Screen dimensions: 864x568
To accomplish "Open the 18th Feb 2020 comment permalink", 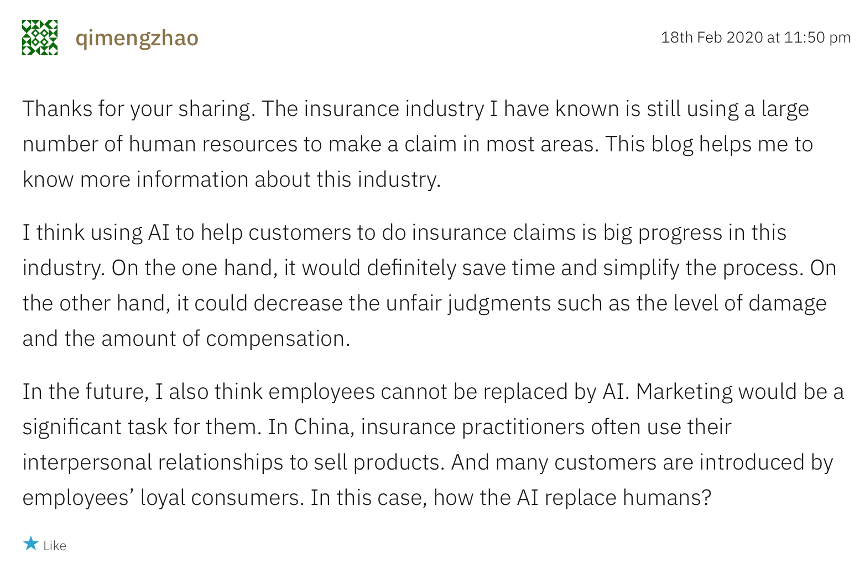I will 755,38.
